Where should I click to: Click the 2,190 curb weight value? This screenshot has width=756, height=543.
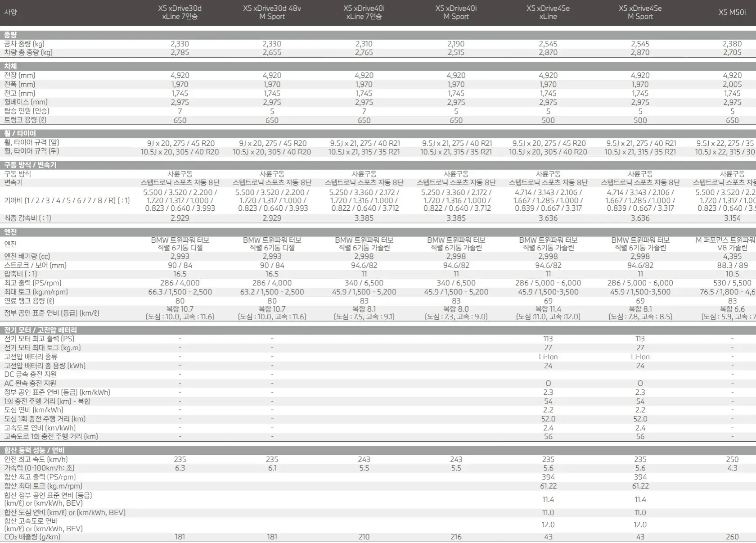(456, 44)
